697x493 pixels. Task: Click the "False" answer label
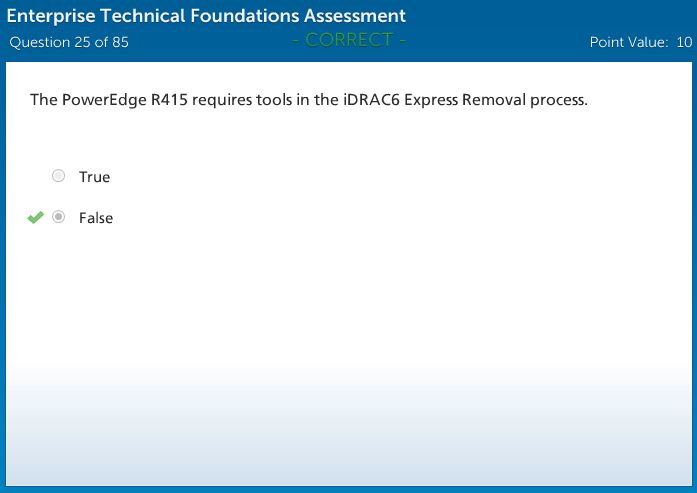click(x=96, y=218)
